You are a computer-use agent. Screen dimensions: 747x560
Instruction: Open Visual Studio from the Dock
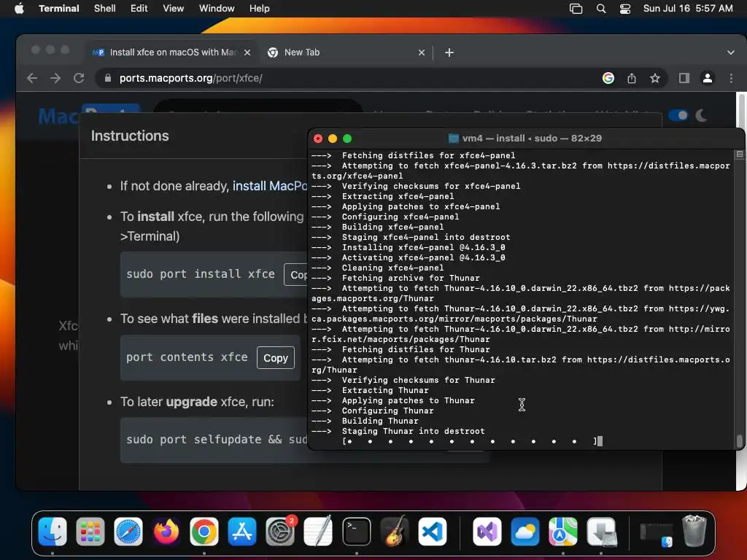[x=487, y=532]
